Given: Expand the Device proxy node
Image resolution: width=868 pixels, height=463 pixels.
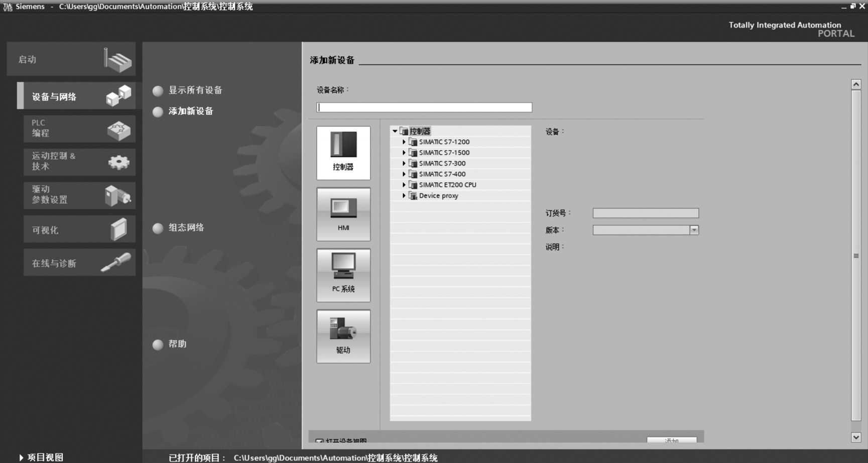Looking at the screenshot, I should tap(404, 196).
